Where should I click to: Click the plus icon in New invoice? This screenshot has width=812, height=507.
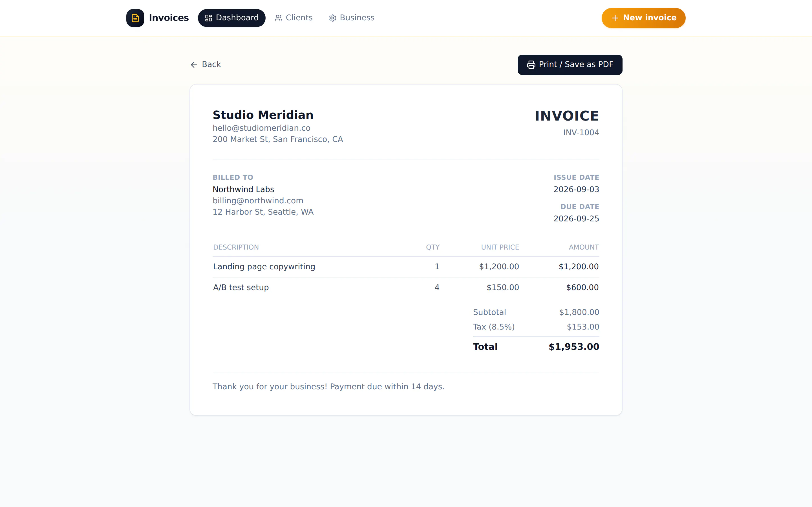615,18
